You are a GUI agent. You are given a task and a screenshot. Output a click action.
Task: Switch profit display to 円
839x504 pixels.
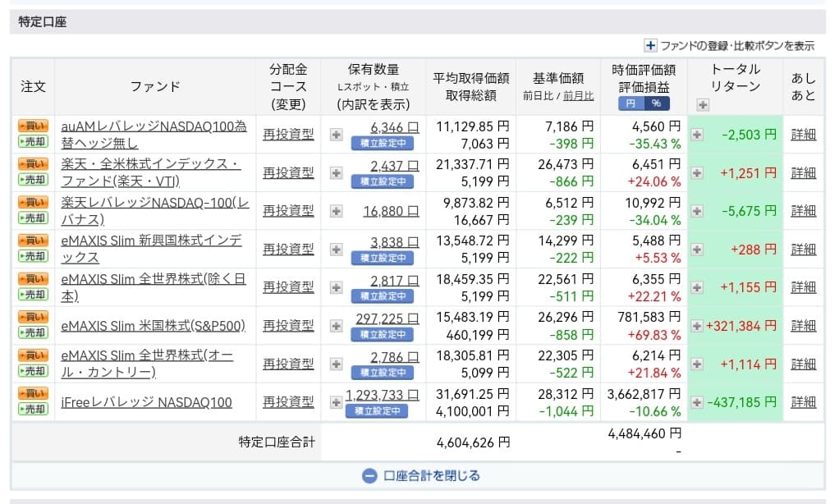631,103
